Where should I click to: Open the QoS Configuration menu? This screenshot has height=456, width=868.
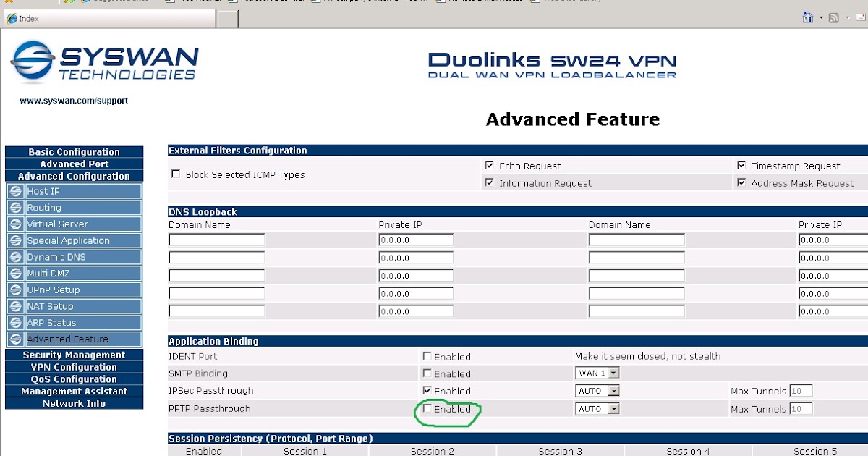click(74, 379)
